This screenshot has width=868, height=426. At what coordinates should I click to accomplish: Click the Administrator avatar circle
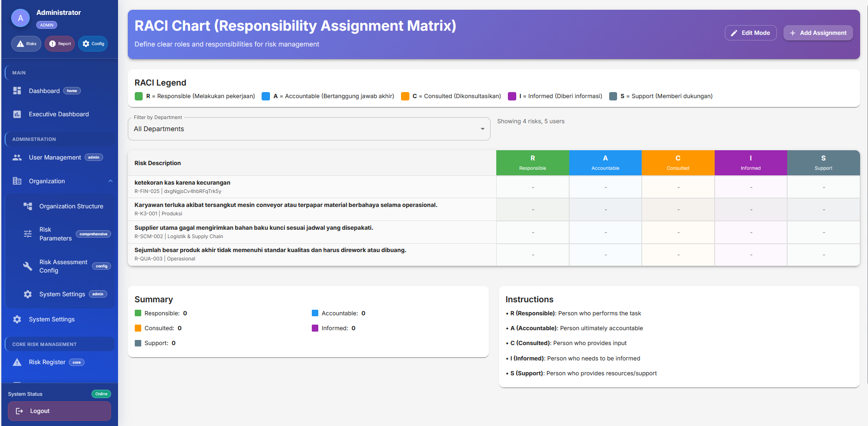coord(20,18)
